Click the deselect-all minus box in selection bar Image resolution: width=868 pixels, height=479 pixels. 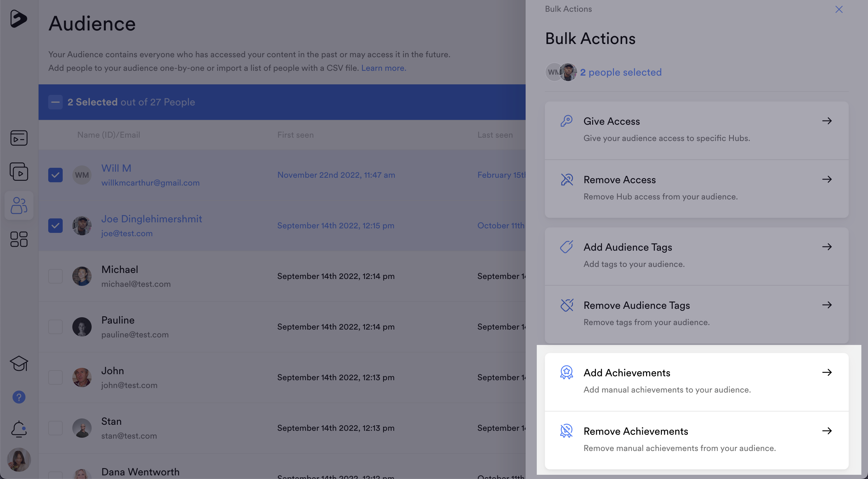pos(55,102)
